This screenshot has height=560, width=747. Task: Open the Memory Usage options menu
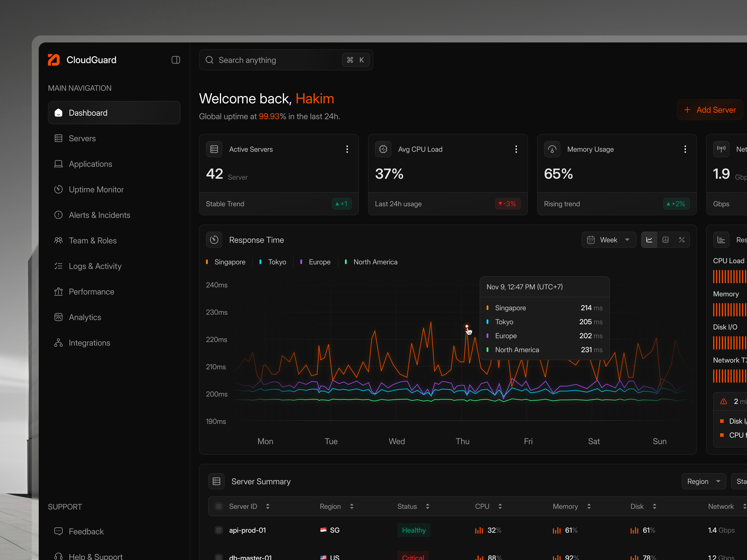685,149
